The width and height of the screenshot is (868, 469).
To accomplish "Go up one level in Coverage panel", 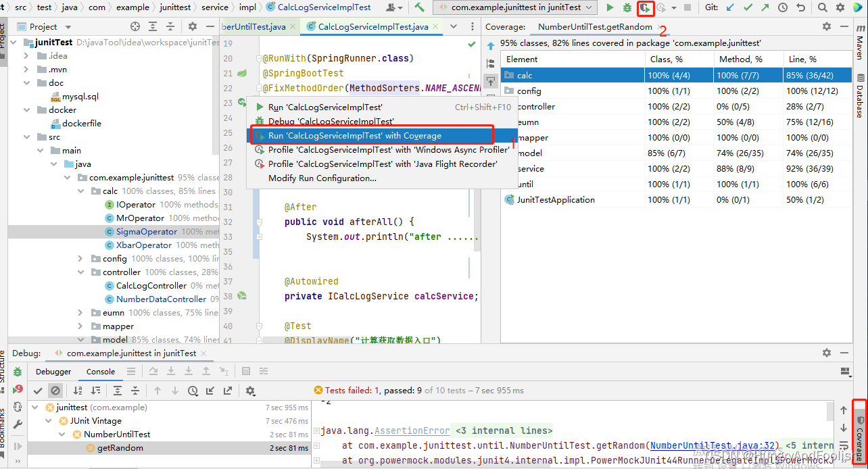I will click(491, 47).
